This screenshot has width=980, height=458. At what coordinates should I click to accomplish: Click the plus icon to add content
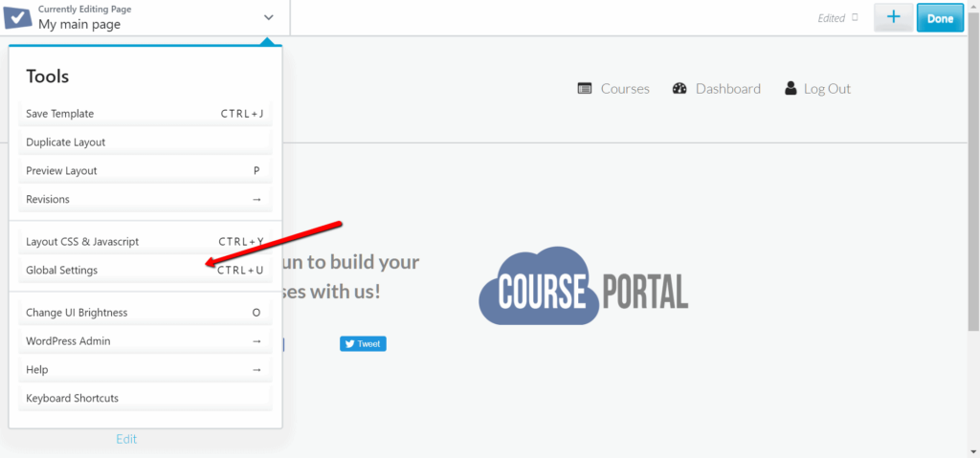893,17
